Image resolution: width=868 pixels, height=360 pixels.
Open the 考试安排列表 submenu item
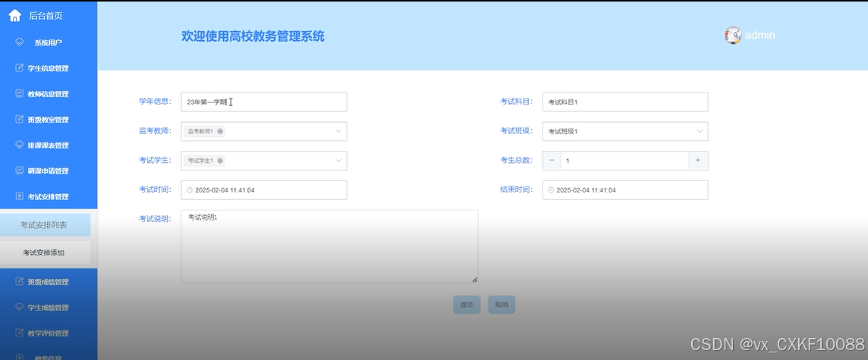point(44,225)
